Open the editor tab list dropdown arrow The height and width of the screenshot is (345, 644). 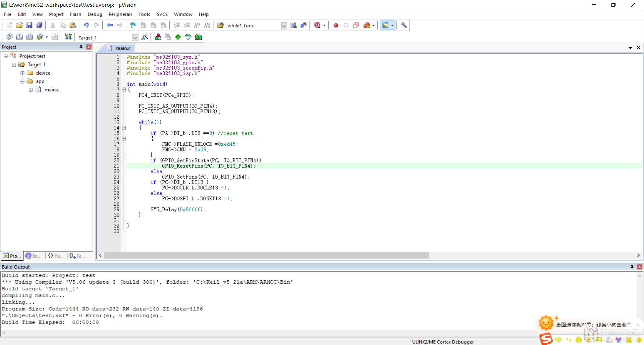[x=630, y=48]
